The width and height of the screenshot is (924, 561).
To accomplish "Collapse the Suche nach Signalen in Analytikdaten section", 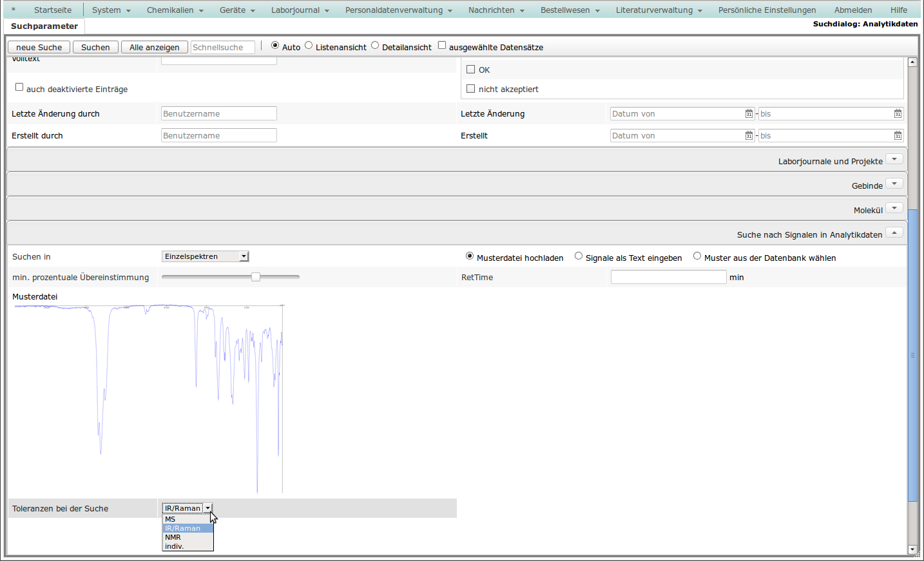I will coord(894,233).
